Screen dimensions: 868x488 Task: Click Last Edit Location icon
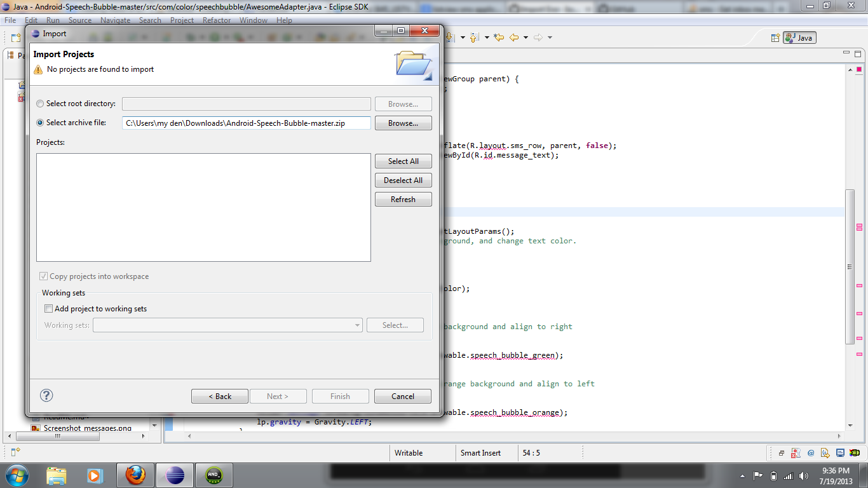499,37
